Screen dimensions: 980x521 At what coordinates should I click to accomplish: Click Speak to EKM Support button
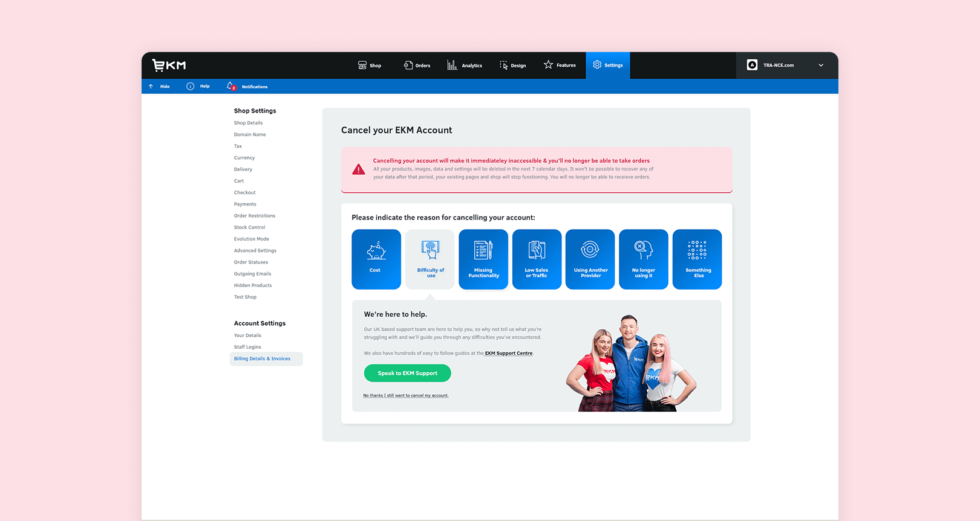[408, 373]
